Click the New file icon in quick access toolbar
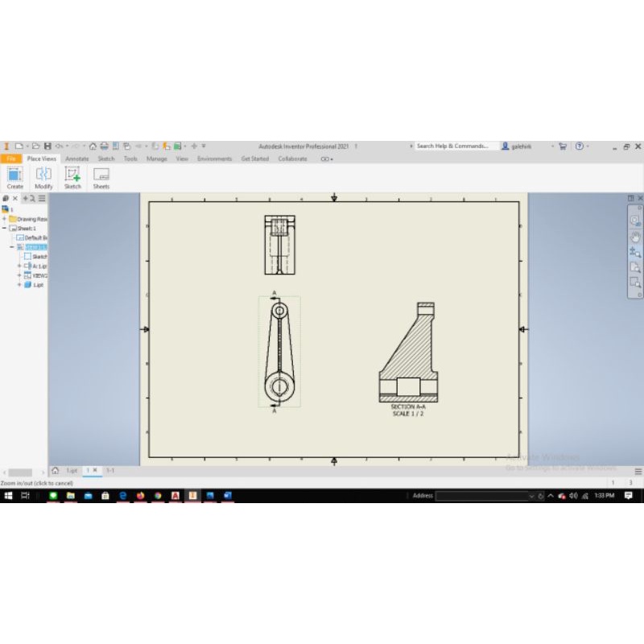The image size is (644, 644). pyautogui.click(x=19, y=147)
